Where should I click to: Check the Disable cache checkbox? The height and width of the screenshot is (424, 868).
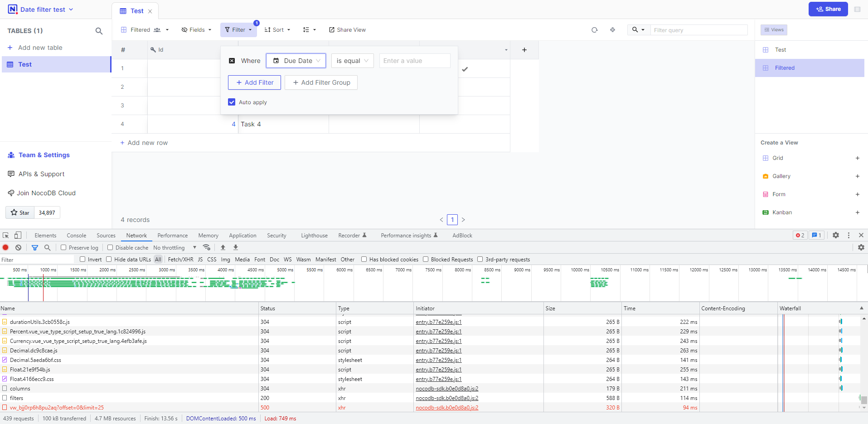pyautogui.click(x=110, y=247)
